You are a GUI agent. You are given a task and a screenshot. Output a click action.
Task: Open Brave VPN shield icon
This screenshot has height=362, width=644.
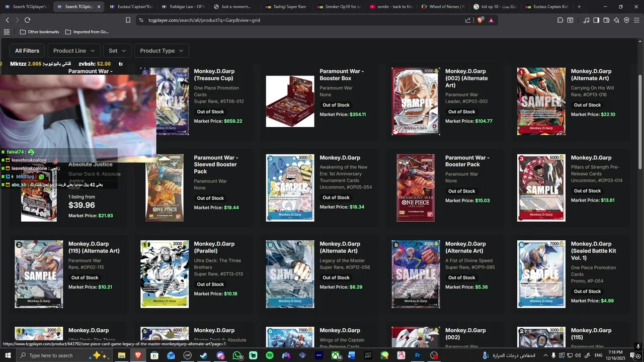tap(626, 20)
